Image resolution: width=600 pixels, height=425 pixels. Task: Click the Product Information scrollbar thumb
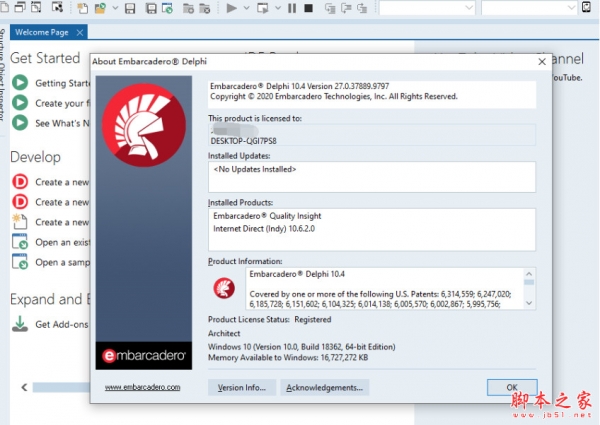tap(529, 282)
